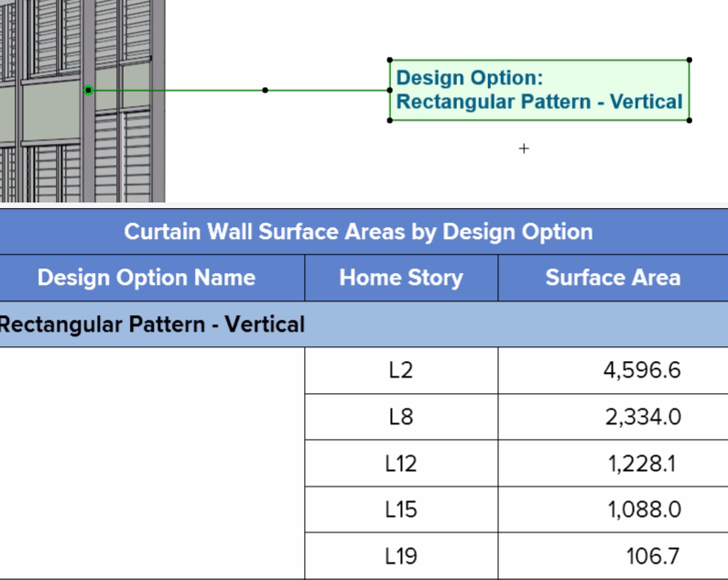Viewport: 728px width, 580px height.
Task: Click the Design Option label text box
Action: coord(539,90)
